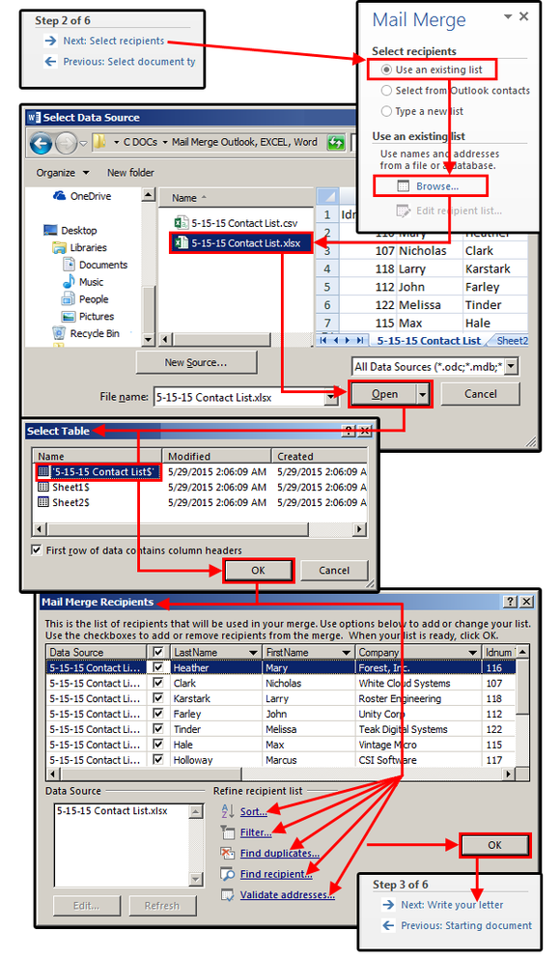Open Documents library folder

coord(96,265)
